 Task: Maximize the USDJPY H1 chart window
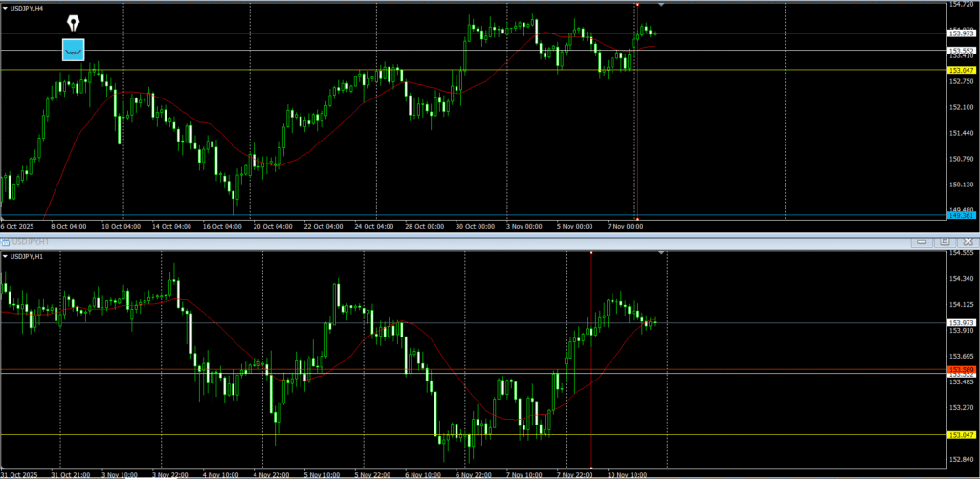tap(945, 243)
